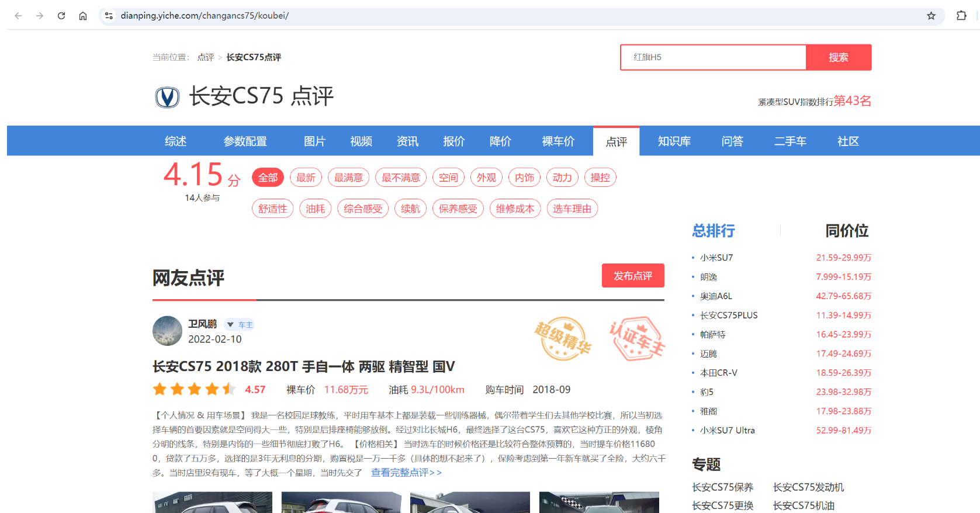The height and width of the screenshot is (513, 980).
Task: Click the 超级精华 stamp badge
Action: click(563, 339)
